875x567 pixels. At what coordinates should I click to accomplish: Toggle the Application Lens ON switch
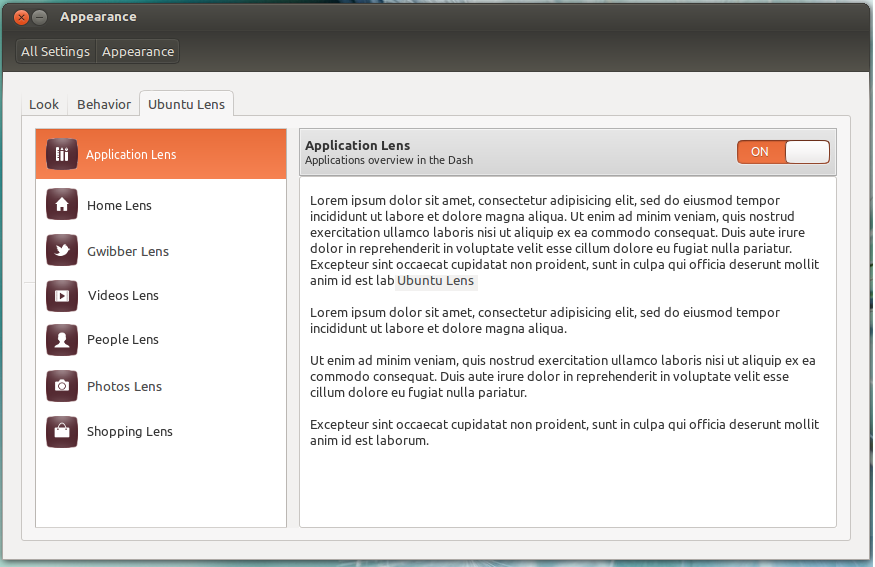783,152
